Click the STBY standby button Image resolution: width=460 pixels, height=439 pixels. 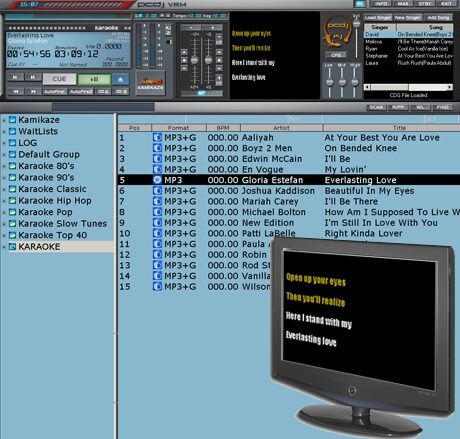click(x=425, y=4)
